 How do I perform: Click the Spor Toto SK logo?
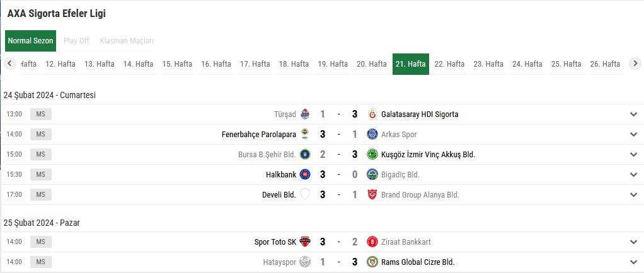[x=305, y=242]
